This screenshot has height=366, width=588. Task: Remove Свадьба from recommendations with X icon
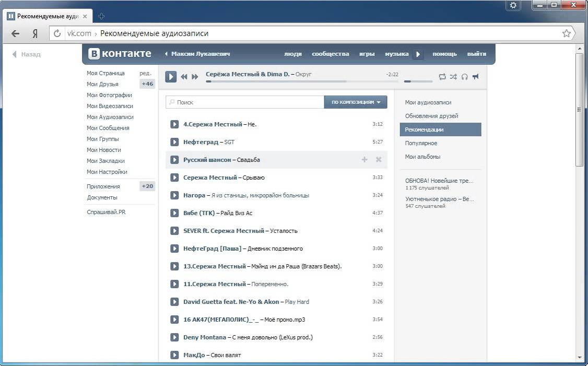[379, 160]
